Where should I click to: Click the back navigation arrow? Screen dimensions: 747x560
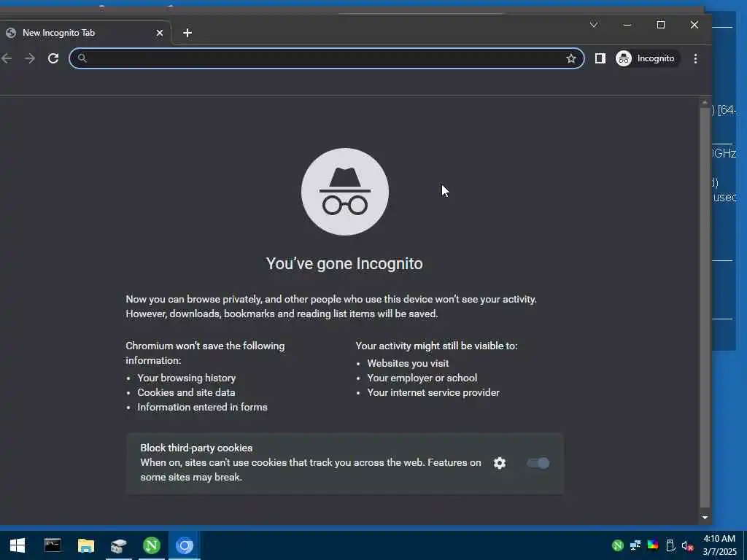(x=7, y=58)
